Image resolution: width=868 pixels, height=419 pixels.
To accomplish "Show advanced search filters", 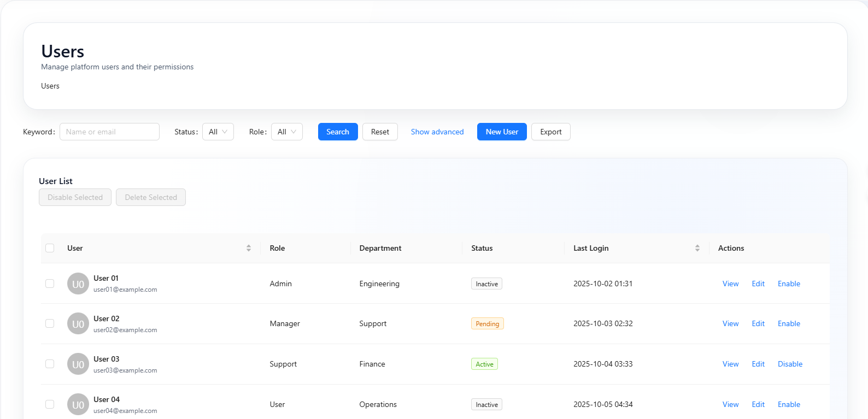I will 437,132.
